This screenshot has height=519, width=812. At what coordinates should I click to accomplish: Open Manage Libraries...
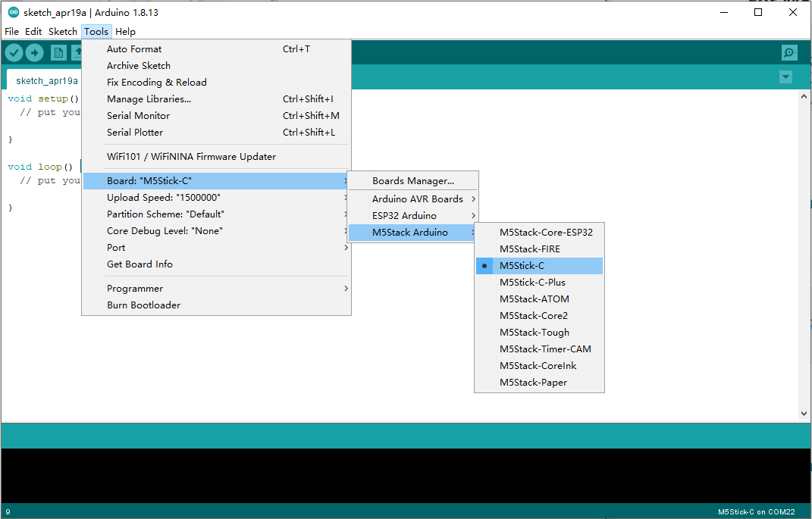coord(217,98)
